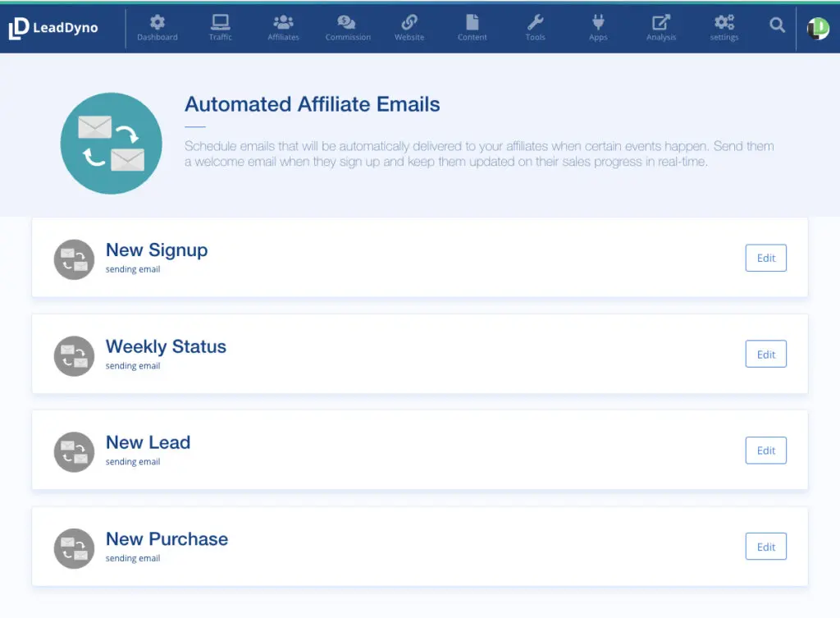The image size is (840, 618).
Task: Open the Content document icon
Action: 472,23
